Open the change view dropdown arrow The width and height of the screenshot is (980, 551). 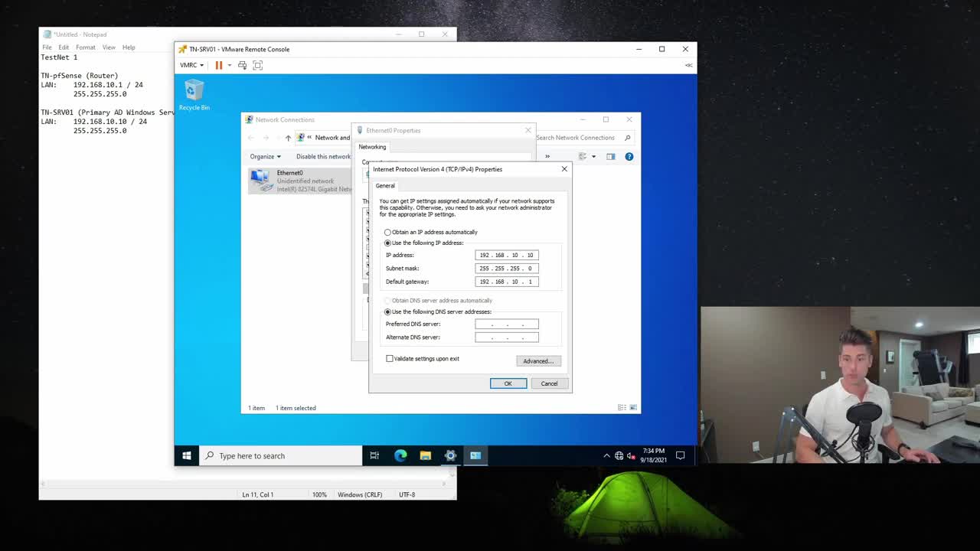(x=593, y=156)
